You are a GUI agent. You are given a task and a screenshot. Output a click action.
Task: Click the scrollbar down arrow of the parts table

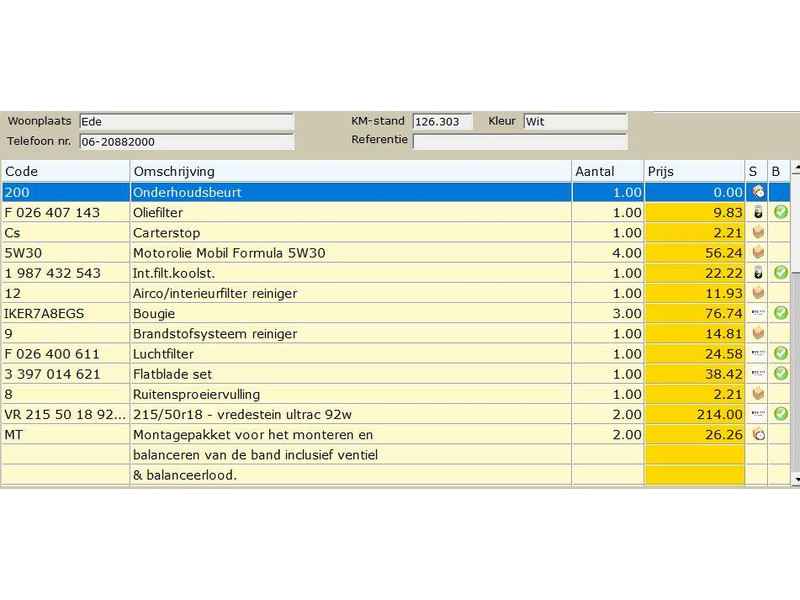click(796, 480)
